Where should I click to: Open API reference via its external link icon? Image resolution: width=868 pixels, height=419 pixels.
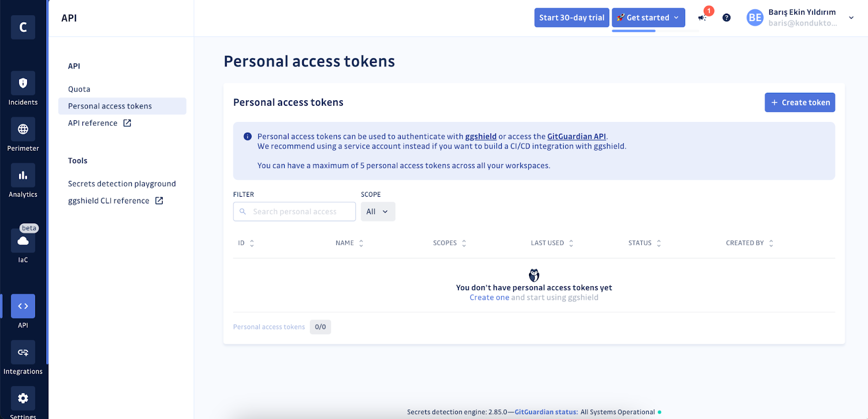click(126, 123)
